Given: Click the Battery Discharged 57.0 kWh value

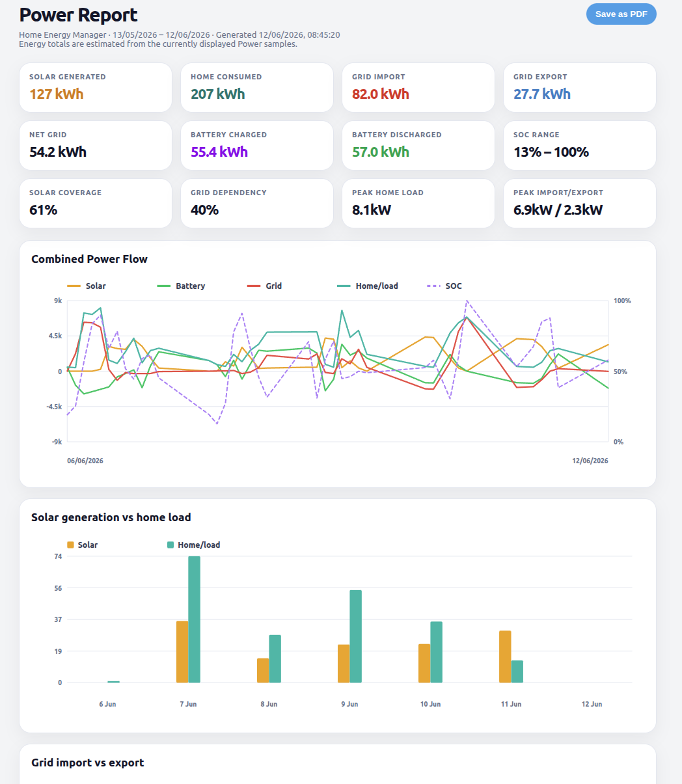Looking at the screenshot, I should coord(381,152).
